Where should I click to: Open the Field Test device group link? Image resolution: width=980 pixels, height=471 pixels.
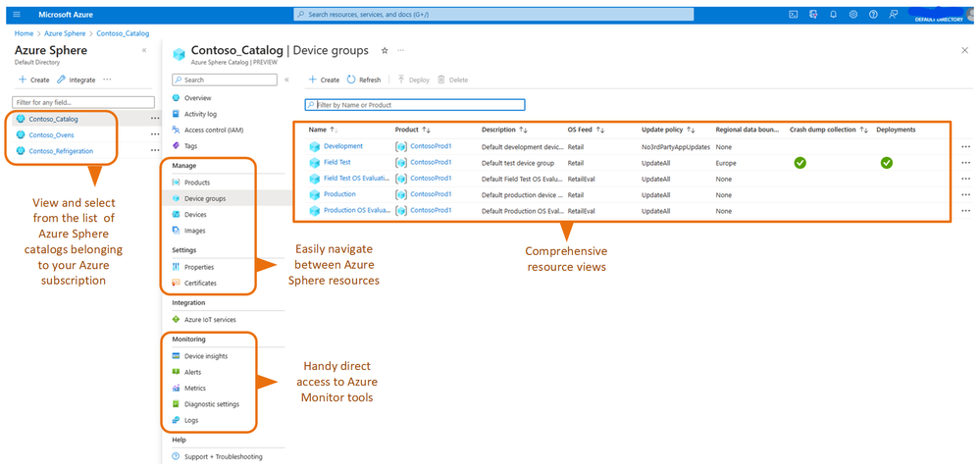click(337, 163)
